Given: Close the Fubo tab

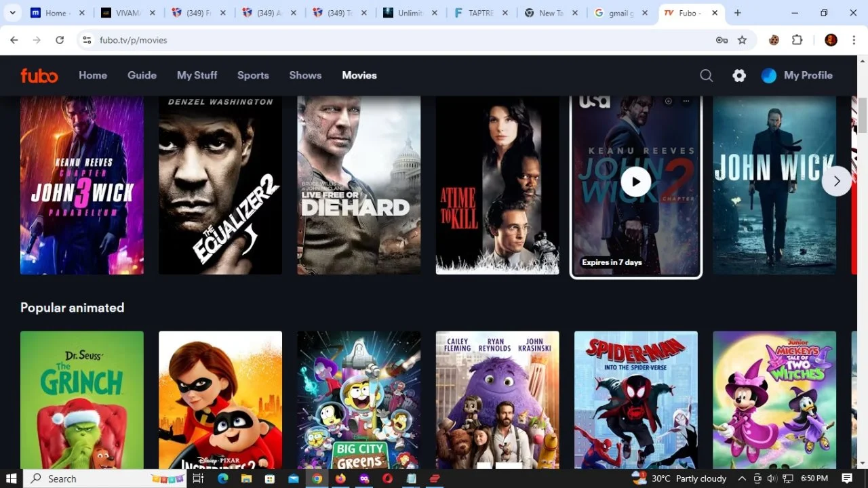Looking at the screenshot, I should (x=714, y=13).
